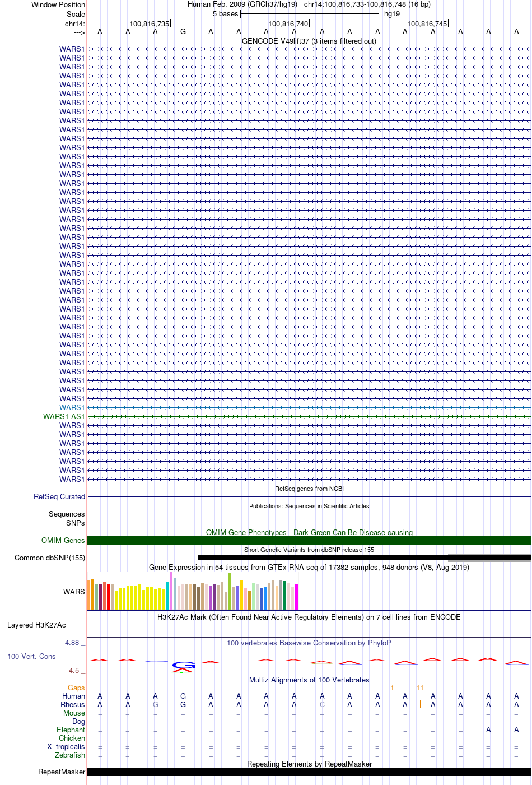Click the Rhesus species row label
The image size is (532, 785).
click(x=73, y=704)
